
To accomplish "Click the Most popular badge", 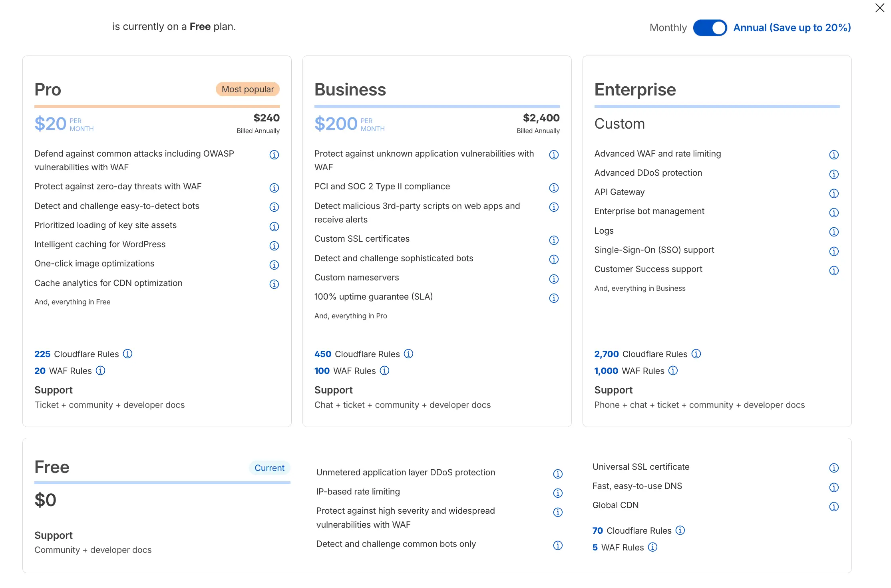I will 248,89.
